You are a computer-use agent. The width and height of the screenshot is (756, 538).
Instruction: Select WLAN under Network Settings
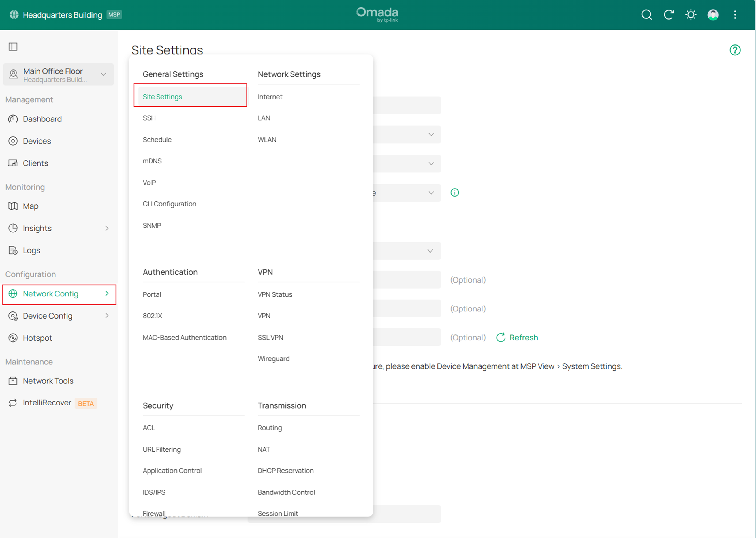coord(267,140)
